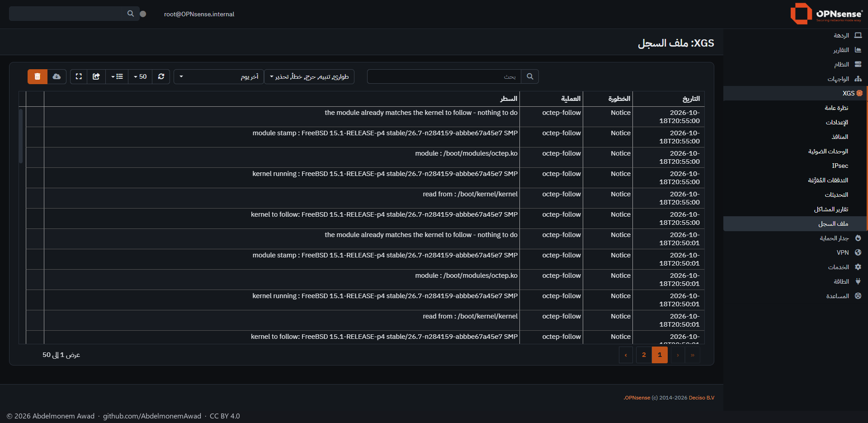Open the columns list dropdown
Viewport: 868px width, 423px height.
pos(117,76)
